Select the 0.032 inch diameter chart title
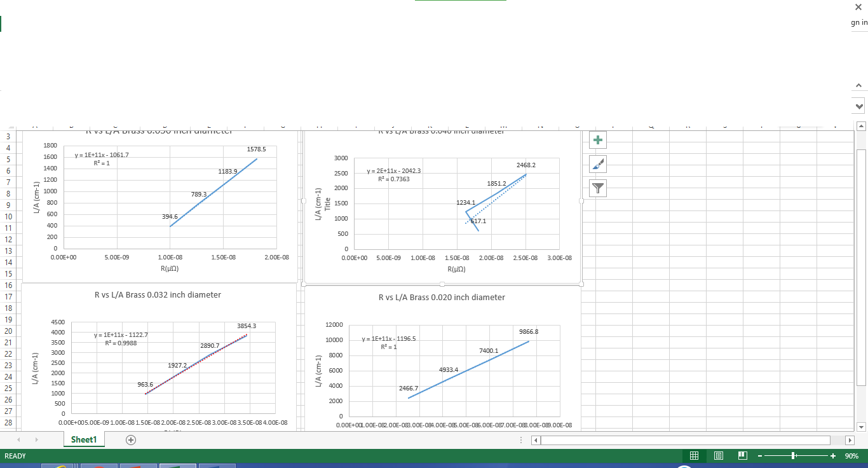The image size is (868, 468). [x=158, y=295]
